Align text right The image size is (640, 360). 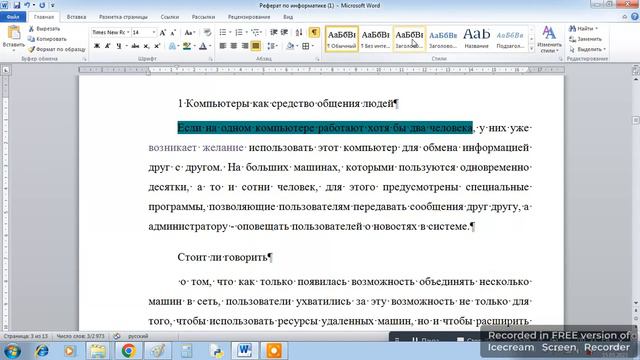click(x=245, y=46)
